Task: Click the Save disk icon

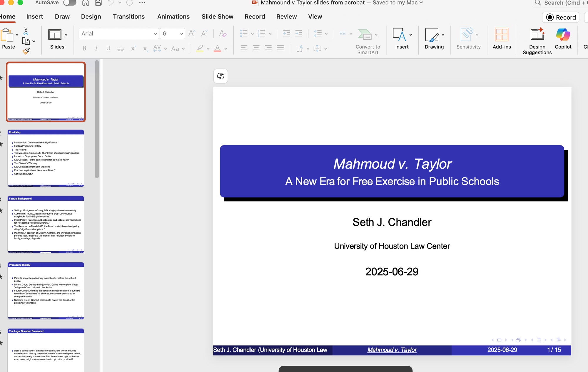Action: pos(98,3)
